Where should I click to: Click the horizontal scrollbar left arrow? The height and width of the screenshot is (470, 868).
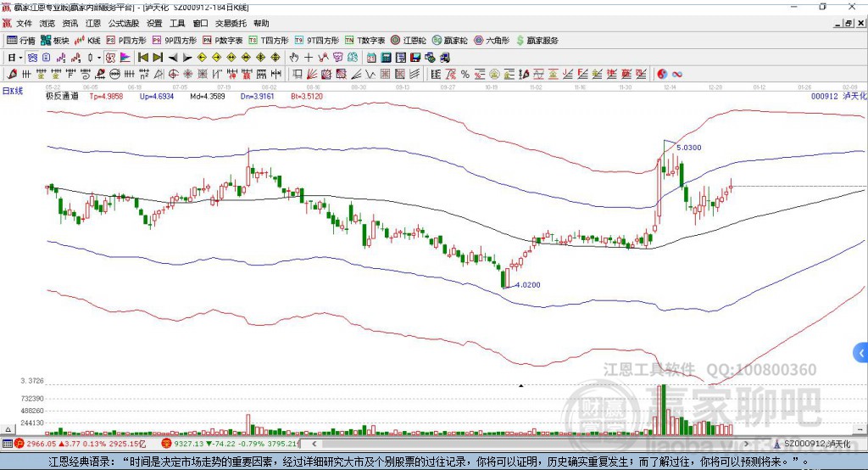click(314, 444)
